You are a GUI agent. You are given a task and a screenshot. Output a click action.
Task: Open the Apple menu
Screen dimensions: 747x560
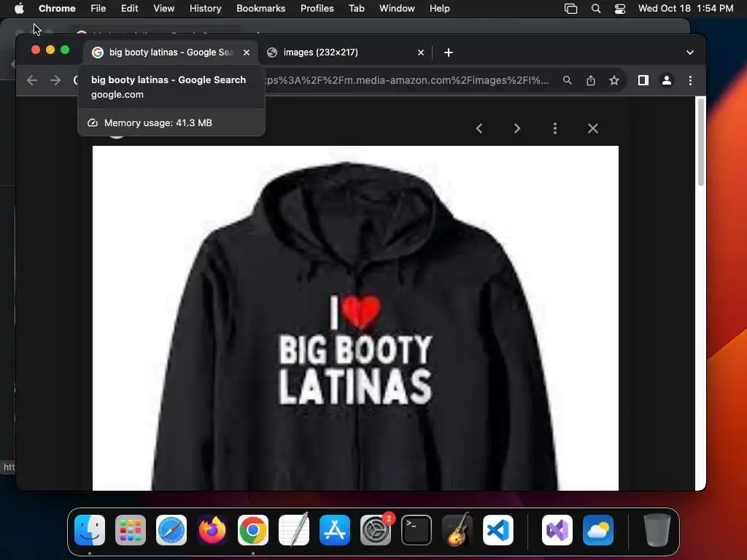pyautogui.click(x=19, y=9)
